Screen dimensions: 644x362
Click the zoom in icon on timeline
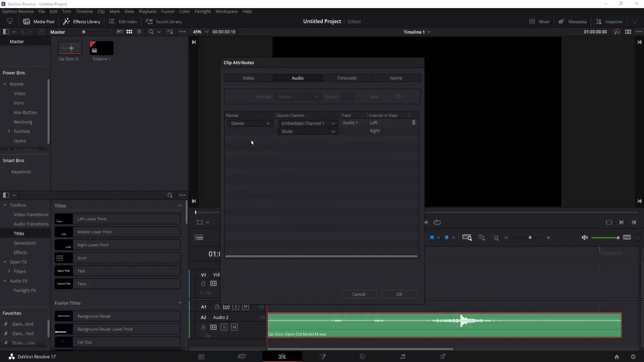click(x=549, y=238)
